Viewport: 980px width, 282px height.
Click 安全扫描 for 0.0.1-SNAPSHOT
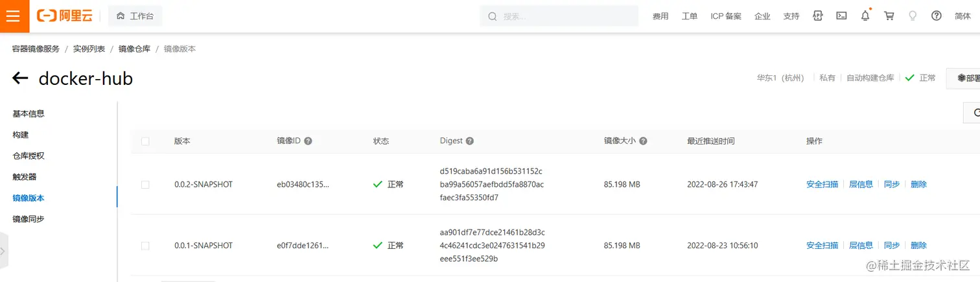(822, 245)
